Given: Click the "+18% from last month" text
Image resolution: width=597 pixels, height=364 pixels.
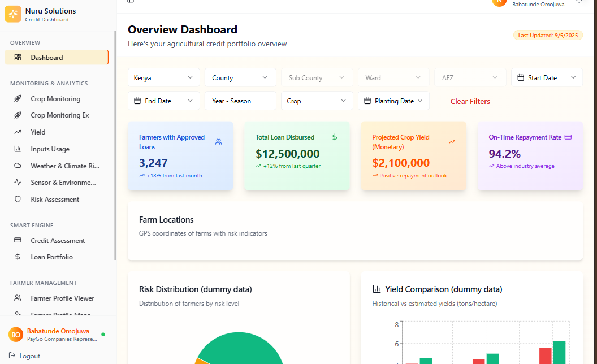Looking at the screenshot, I should [174, 176].
